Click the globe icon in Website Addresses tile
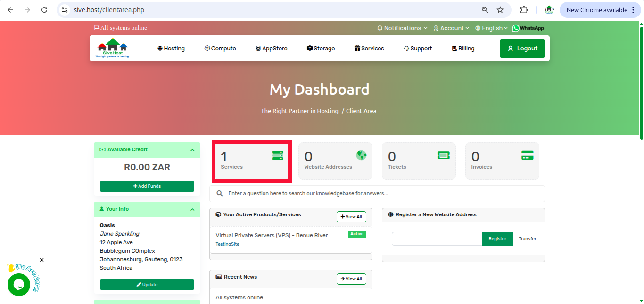The width and height of the screenshot is (644, 304). pyautogui.click(x=361, y=156)
